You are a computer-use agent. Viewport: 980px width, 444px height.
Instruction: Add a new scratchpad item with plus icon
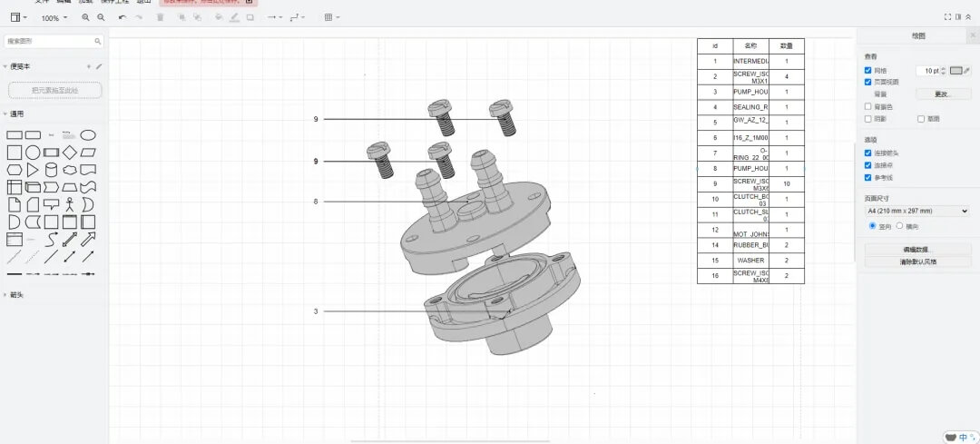coord(89,66)
